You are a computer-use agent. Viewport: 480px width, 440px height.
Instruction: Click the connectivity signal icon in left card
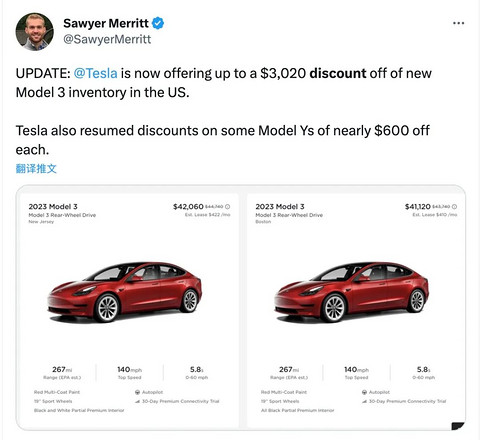(137, 401)
